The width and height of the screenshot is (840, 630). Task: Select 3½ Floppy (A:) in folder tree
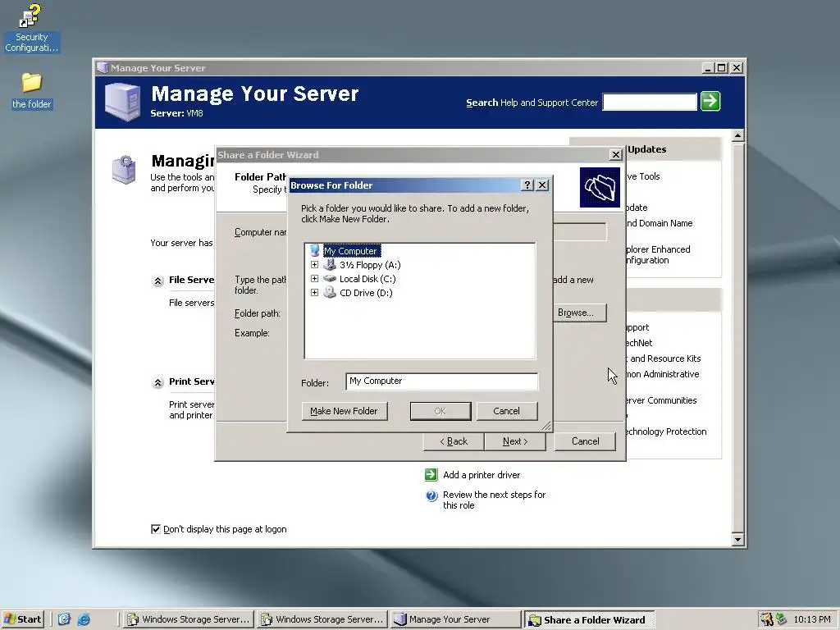click(x=370, y=265)
